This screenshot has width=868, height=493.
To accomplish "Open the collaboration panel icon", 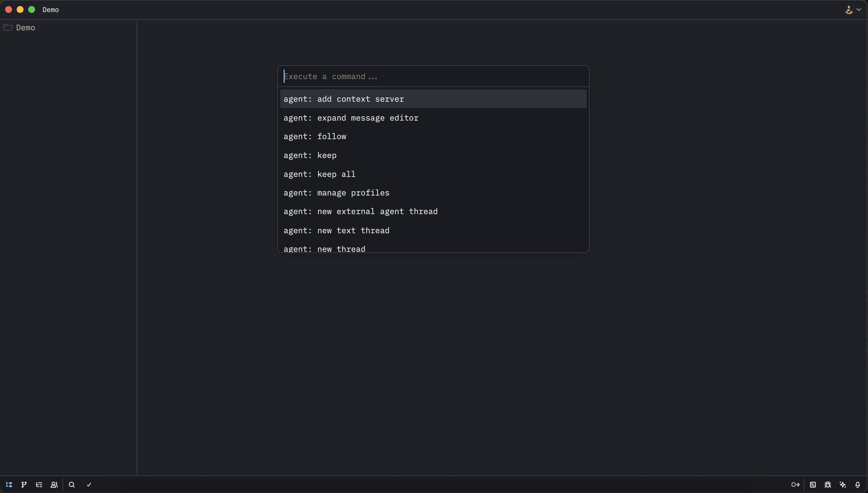I will 54,485.
